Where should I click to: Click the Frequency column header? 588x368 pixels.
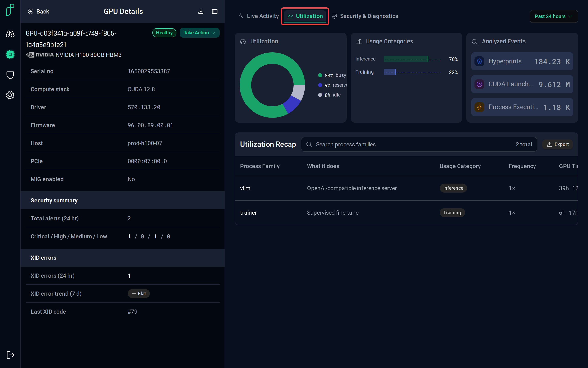click(522, 166)
